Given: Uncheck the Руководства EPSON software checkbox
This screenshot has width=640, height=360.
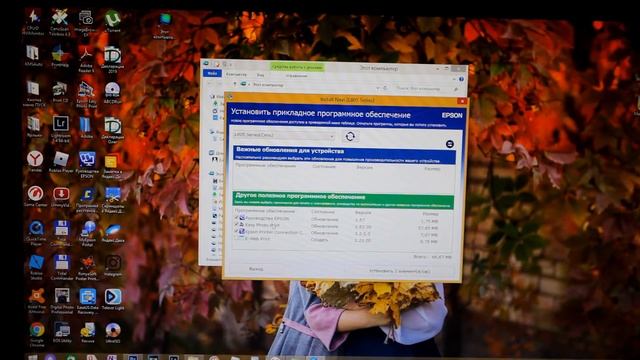Looking at the screenshot, I should [x=236, y=218].
